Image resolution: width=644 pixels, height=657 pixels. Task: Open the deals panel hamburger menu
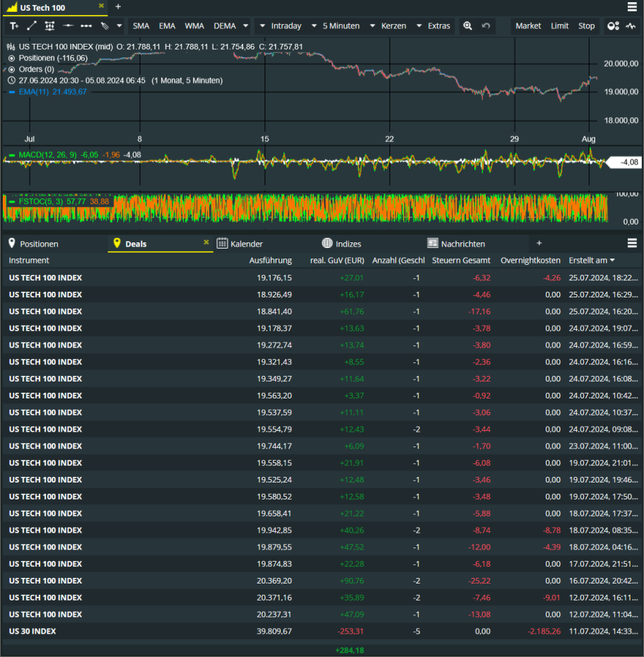632,244
